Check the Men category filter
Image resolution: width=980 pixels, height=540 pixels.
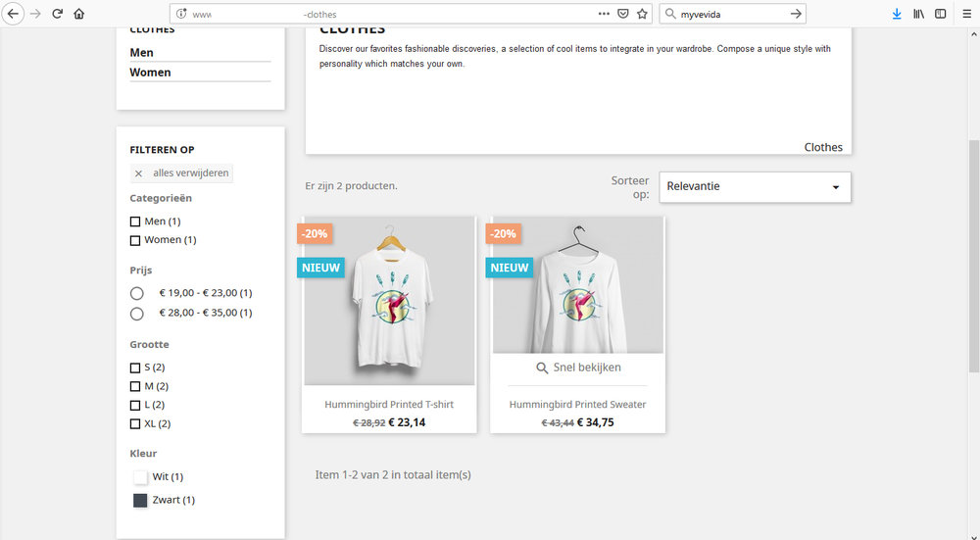coord(135,221)
